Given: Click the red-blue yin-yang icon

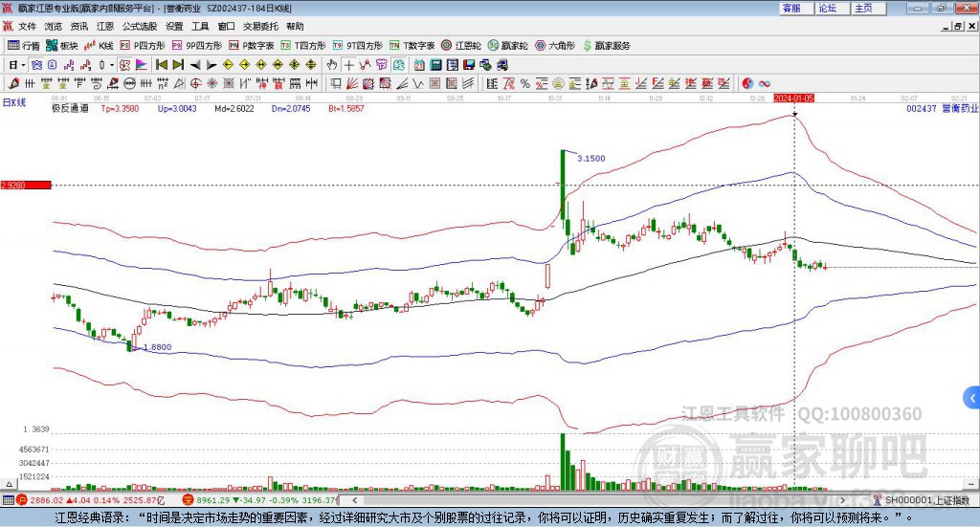Looking at the screenshot, I should click(747, 83).
